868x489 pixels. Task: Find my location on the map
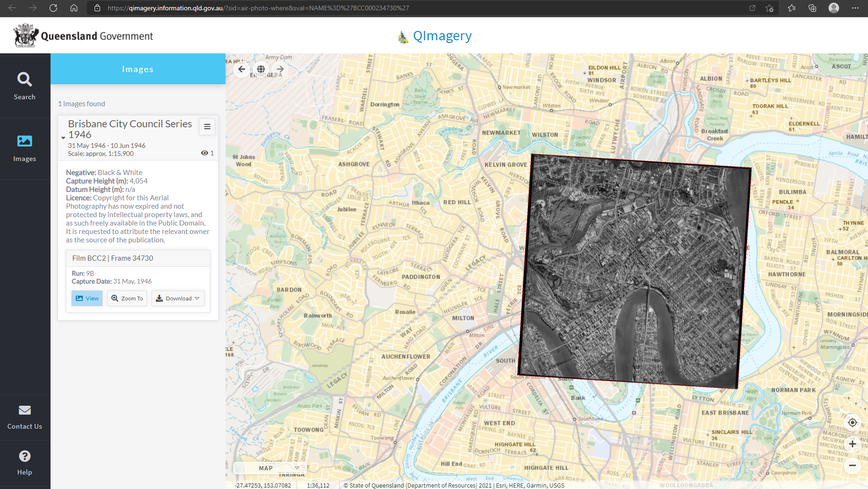coord(852,423)
